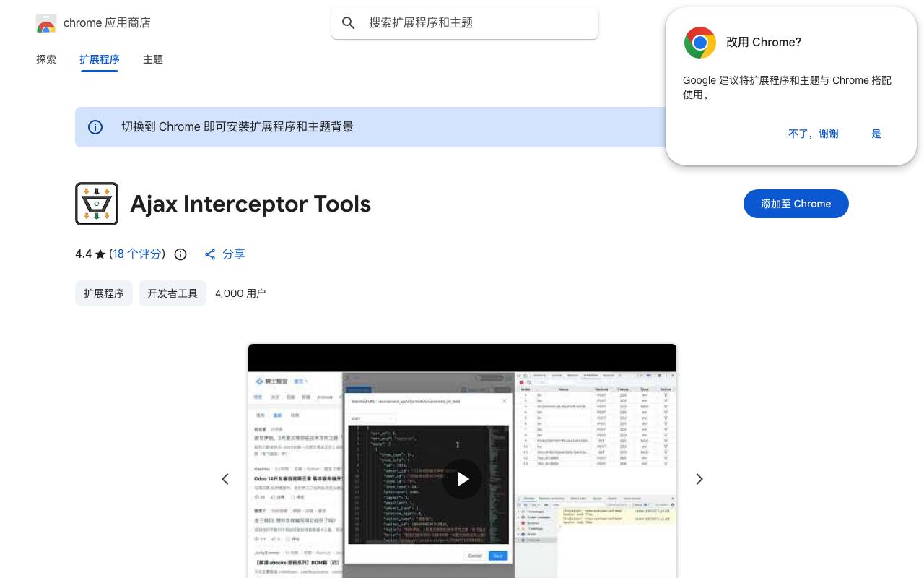Screen dimensions: 924x578
Task: Click the rating info circle icon
Action: (180, 254)
